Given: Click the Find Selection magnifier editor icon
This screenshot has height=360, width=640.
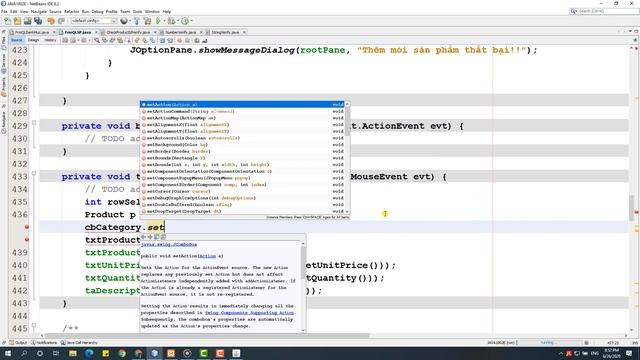Looking at the screenshot, I should 97,40.
